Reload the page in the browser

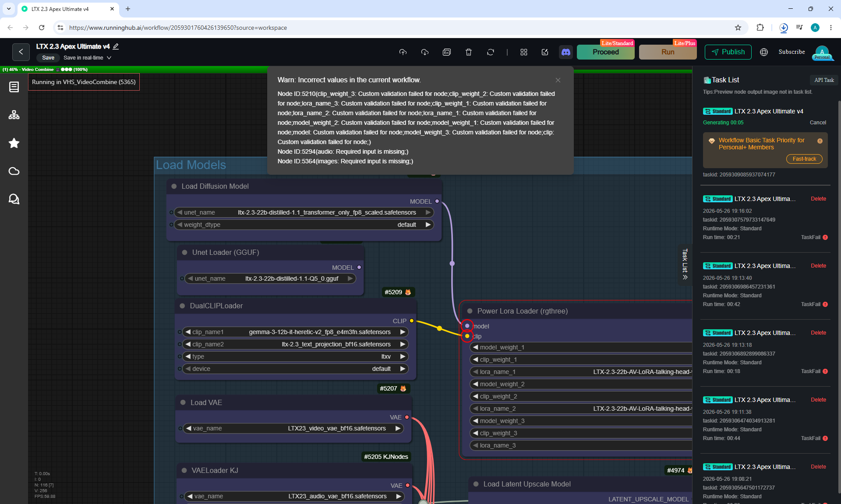coord(42,28)
